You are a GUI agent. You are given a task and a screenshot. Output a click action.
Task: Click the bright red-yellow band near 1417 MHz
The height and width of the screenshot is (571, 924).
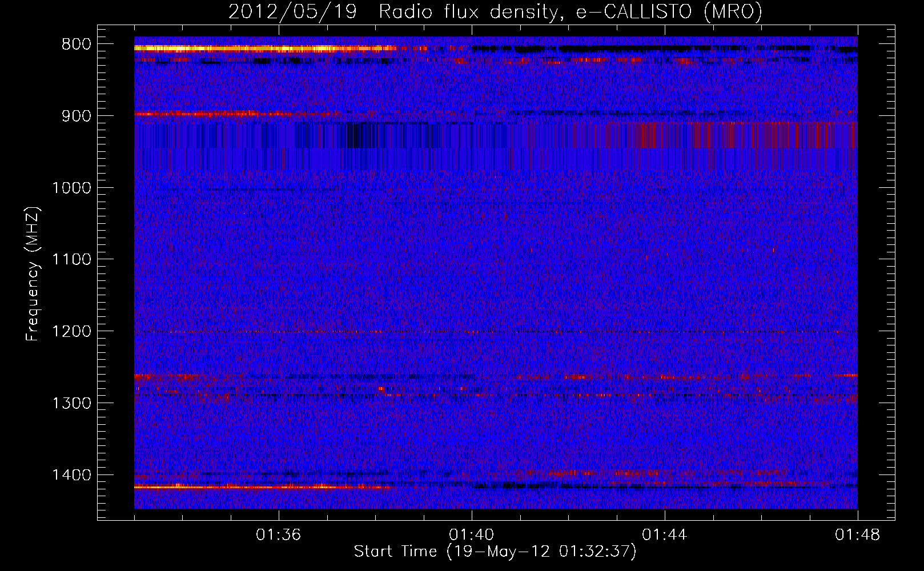point(264,486)
